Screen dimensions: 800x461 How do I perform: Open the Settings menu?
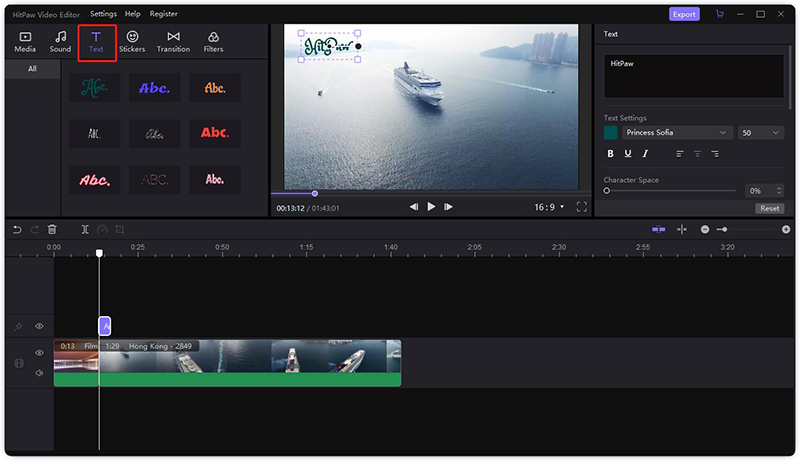[x=103, y=14]
